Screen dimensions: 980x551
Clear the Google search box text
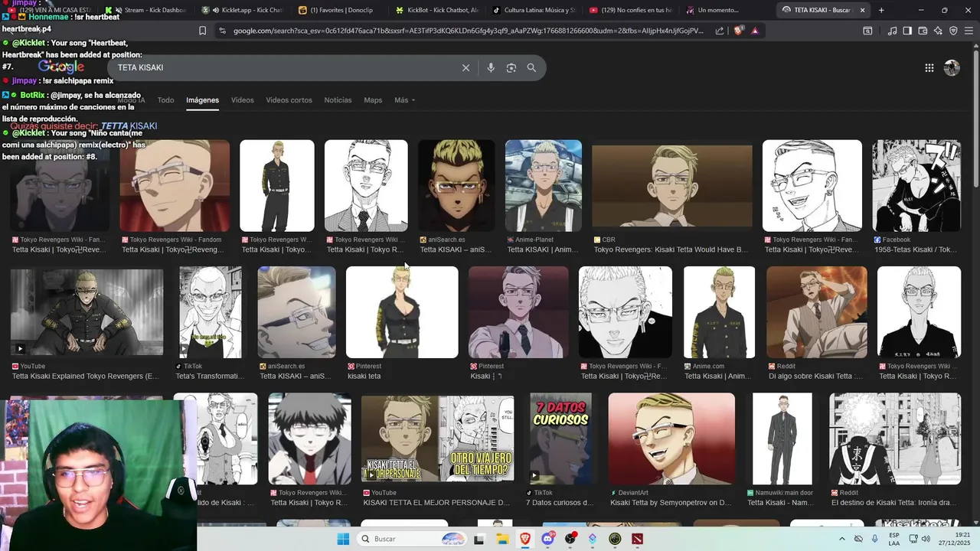[x=465, y=67]
